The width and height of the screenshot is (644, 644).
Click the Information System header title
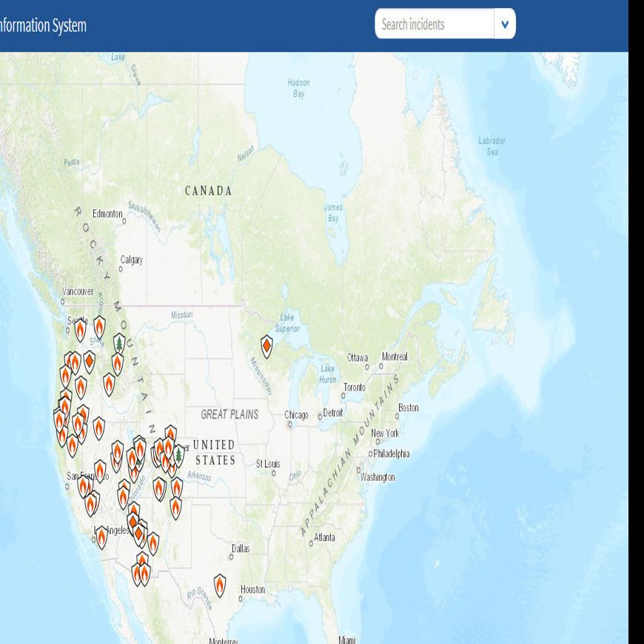[x=43, y=26]
